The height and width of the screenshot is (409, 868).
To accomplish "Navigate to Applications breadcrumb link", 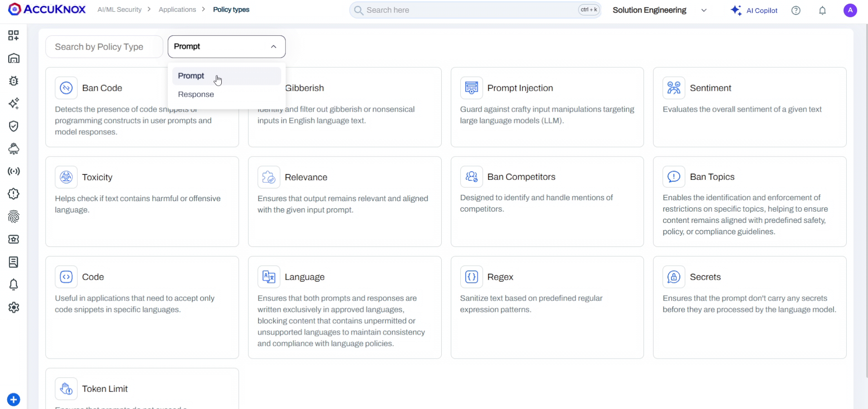I will click(177, 10).
